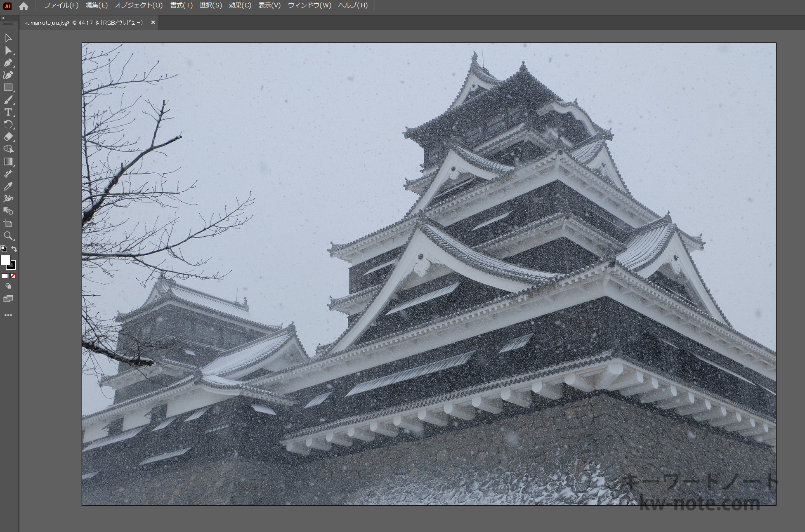Image resolution: width=805 pixels, height=532 pixels.
Task: Reset to default fill and stroke
Action: pos(3,249)
